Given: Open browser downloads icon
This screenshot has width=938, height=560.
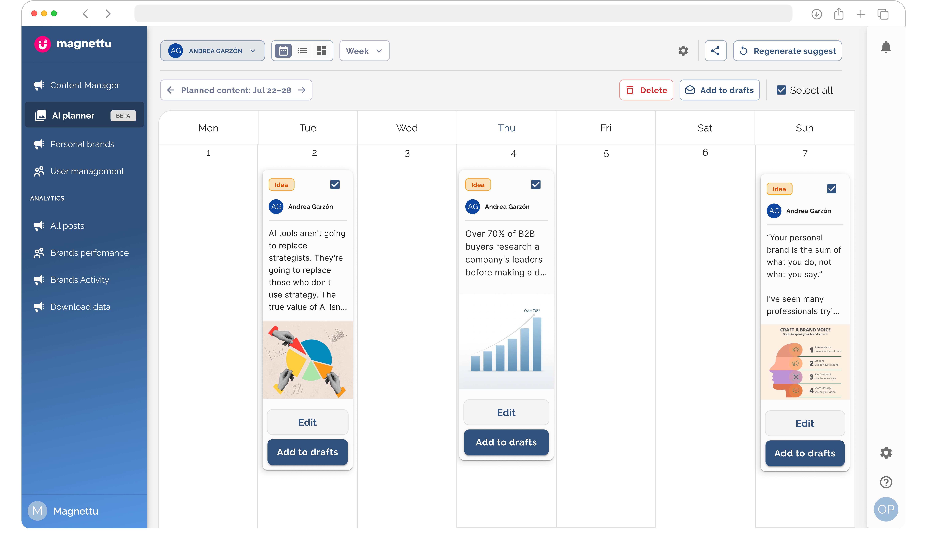Looking at the screenshot, I should click(x=816, y=14).
